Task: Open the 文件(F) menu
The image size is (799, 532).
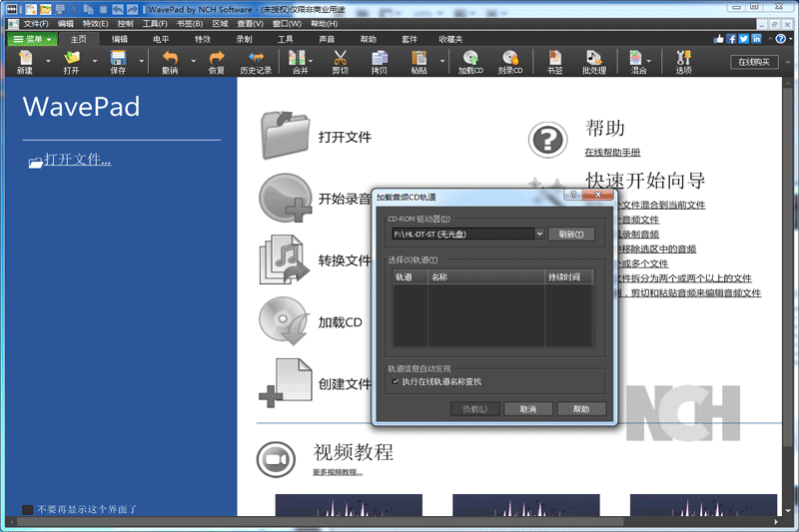Action: 36,23
